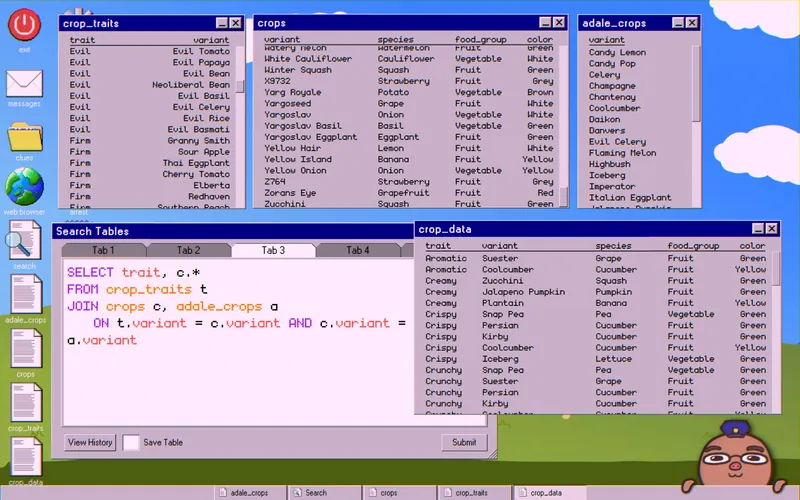
Task: Select the X9732 row in crops
Action: pyautogui.click(x=409, y=81)
